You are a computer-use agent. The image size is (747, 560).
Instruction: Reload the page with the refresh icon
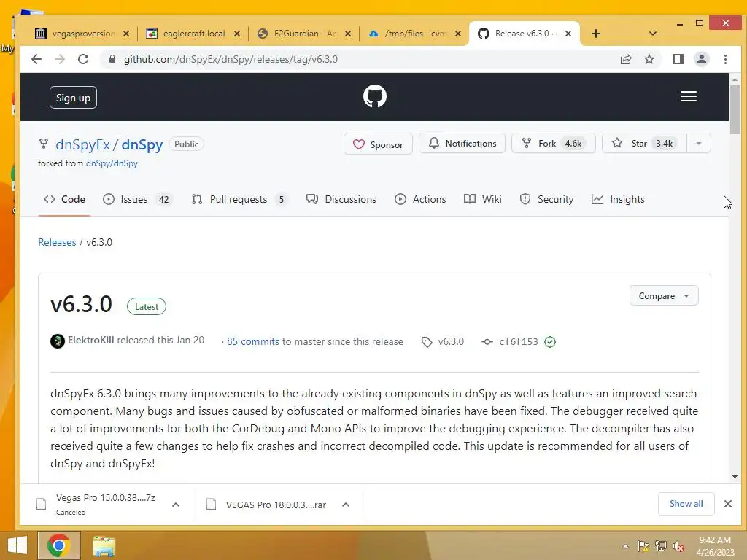83,59
